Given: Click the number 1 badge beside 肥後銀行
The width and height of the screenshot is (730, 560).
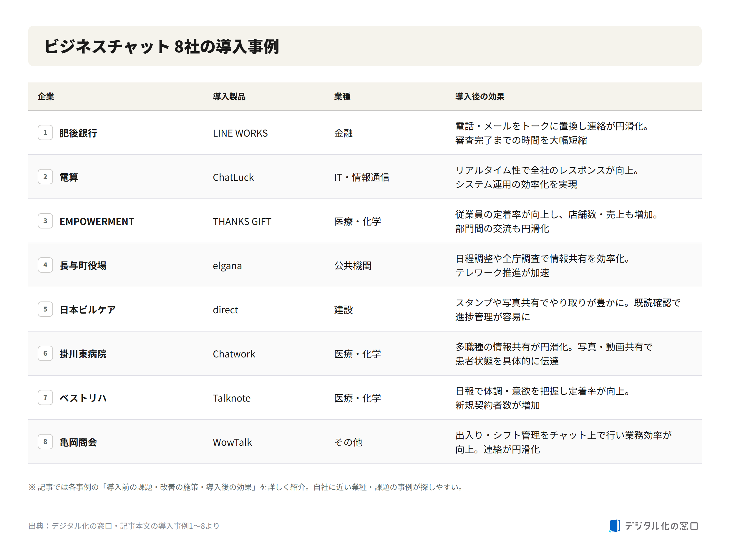Looking at the screenshot, I should [x=45, y=133].
